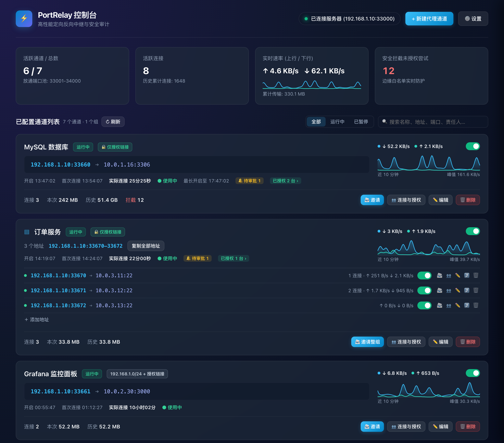Click trash icon for 192.168.1.10:33670 row

click(x=476, y=275)
